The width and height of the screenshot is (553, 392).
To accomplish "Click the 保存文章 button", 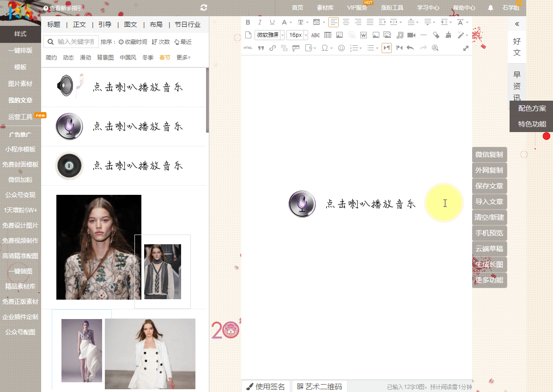I will 489,186.
